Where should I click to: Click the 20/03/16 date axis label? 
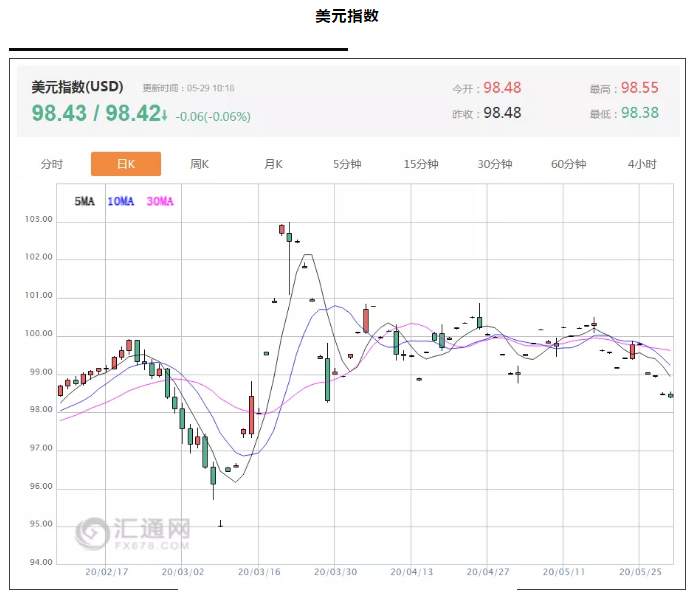(259, 572)
